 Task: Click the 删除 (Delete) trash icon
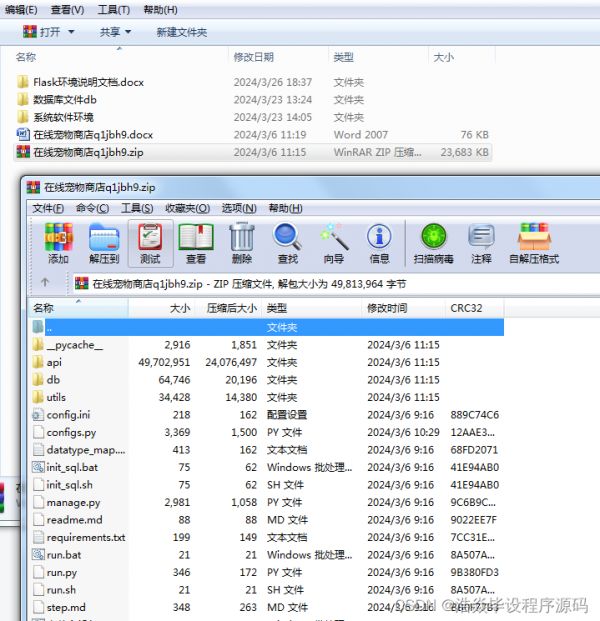tap(242, 244)
